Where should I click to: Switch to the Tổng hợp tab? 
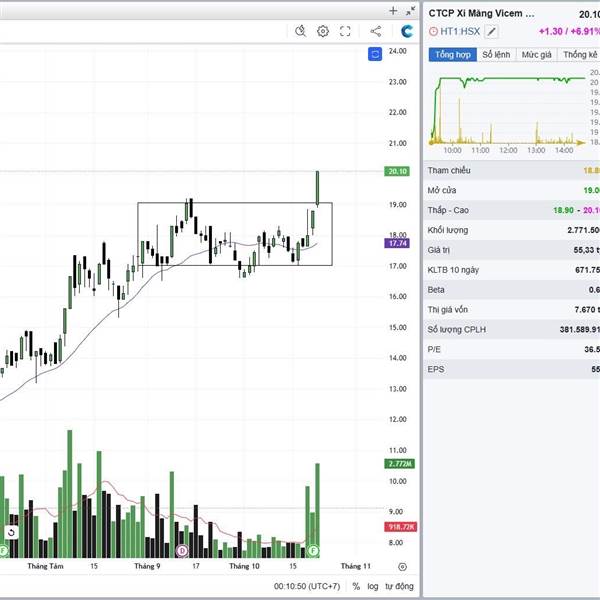452,54
